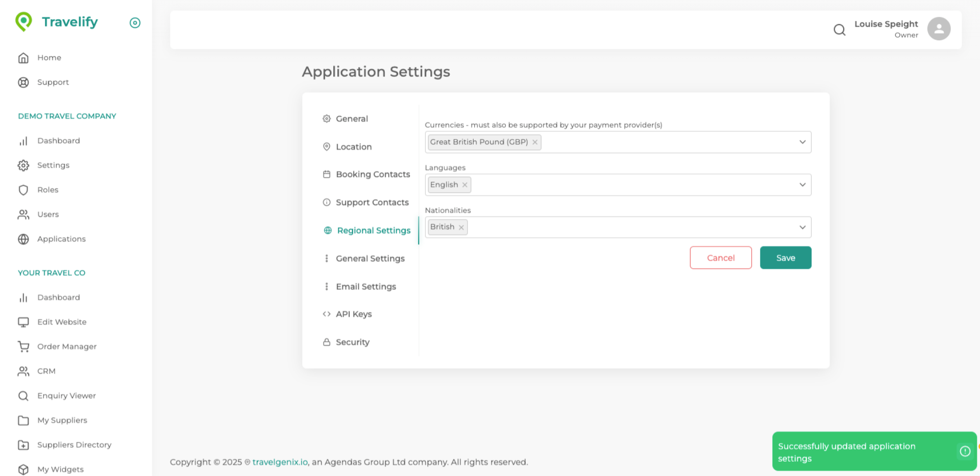Remove Great British Pound (GBP) currency tag
Viewport: 980px width, 476px height.
click(x=535, y=142)
